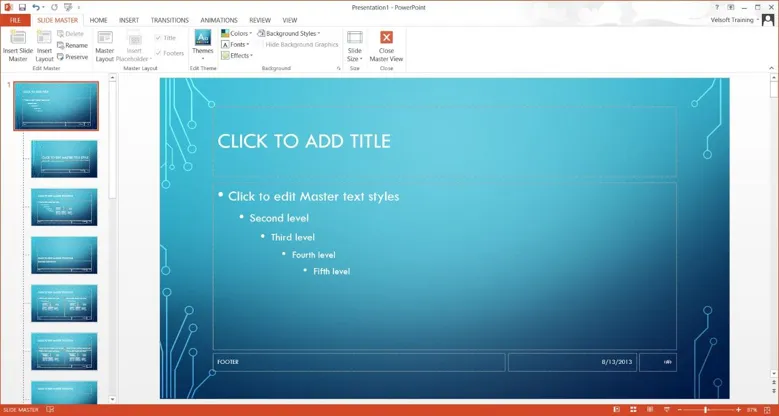Collapse the ribbon with the arrow
This screenshot has width=779, height=416.
(772, 68)
